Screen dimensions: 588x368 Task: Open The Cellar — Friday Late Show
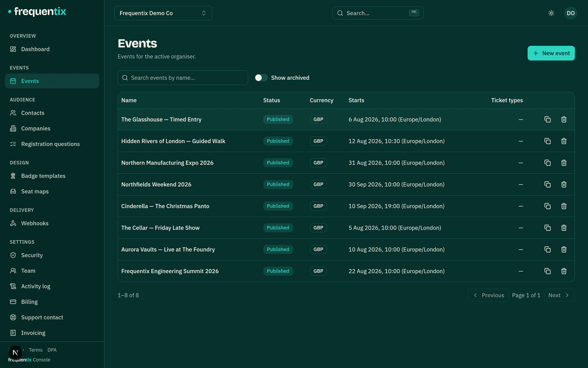(160, 228)
